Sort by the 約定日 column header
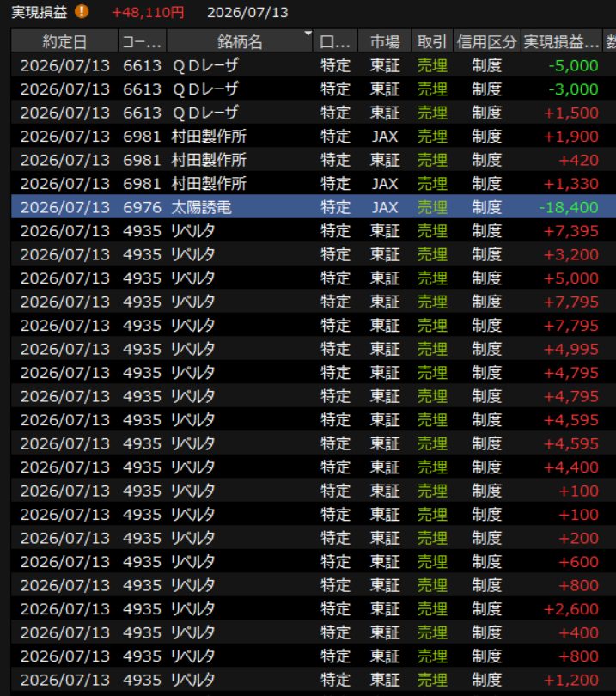 (x=64, y=42)
